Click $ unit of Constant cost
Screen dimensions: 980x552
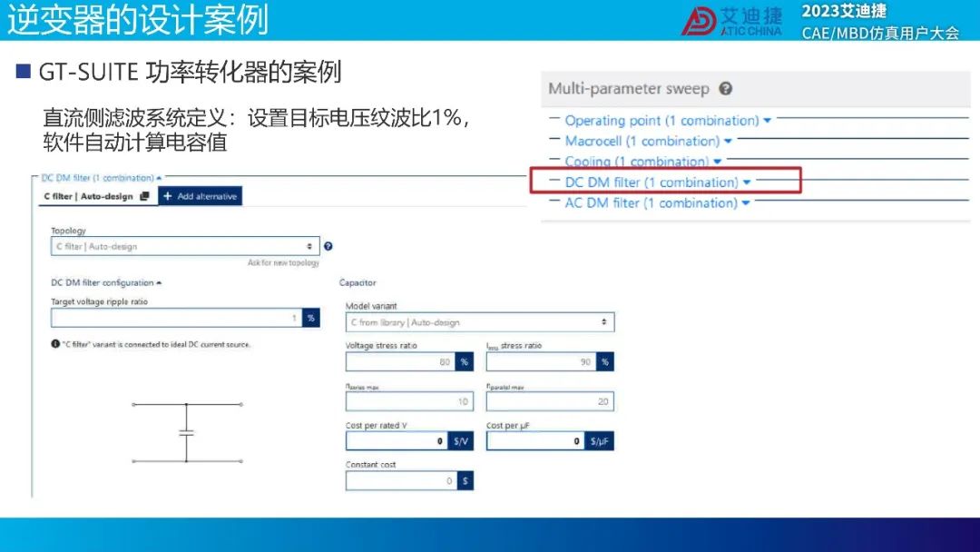click(465, 481)
